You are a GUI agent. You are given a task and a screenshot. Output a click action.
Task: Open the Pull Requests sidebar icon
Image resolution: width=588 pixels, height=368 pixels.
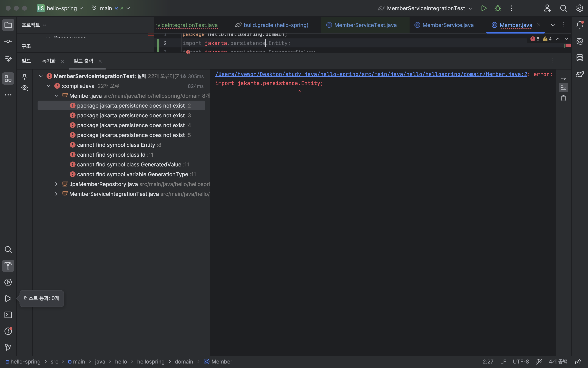[x=8, y=58]
